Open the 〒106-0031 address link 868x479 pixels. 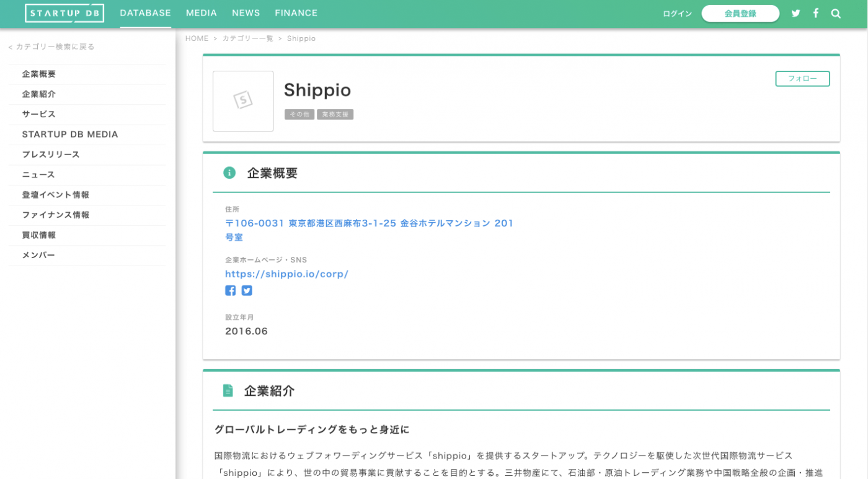[370, 230]
